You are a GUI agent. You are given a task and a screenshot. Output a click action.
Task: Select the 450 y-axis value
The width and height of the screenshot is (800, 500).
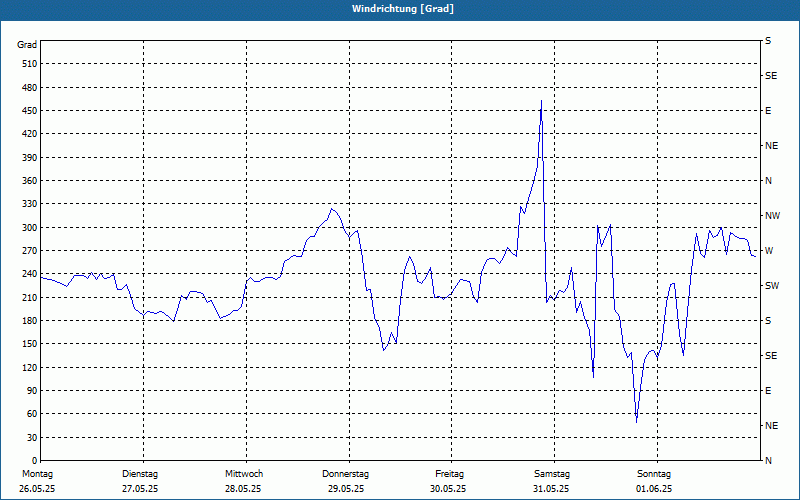point(30,111)
